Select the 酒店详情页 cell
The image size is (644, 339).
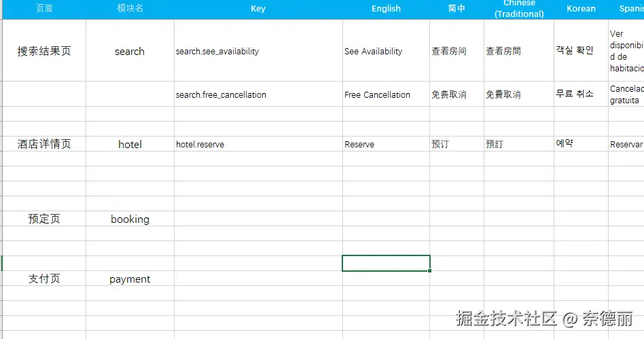44,144
